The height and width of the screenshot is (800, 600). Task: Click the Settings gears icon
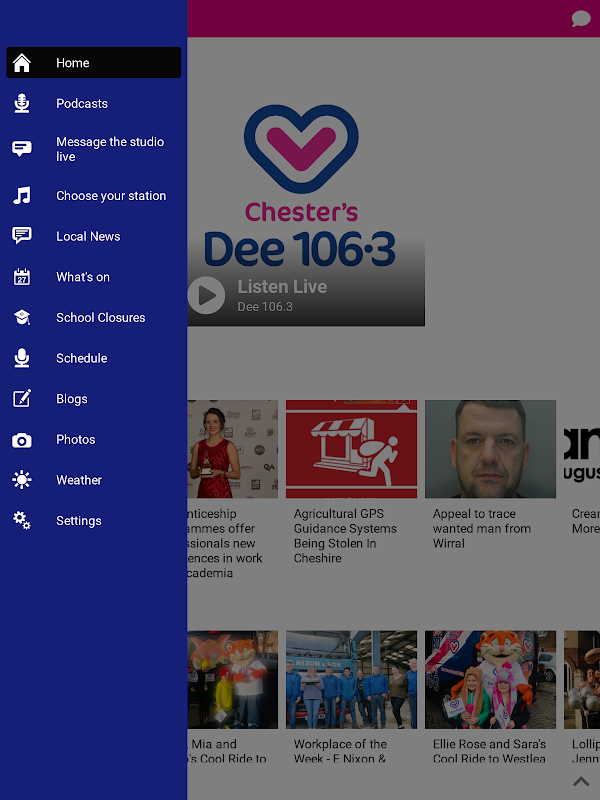coord(22,520)
